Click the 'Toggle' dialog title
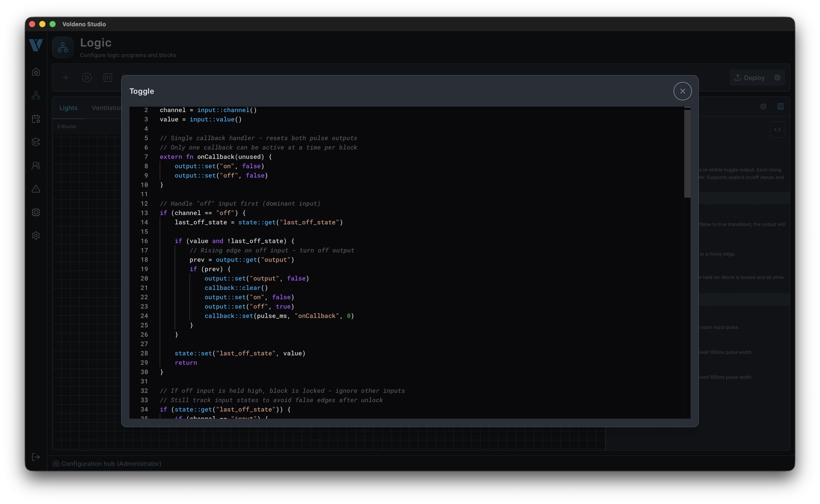This screenshot has height=504, width=820. (142, 91)
